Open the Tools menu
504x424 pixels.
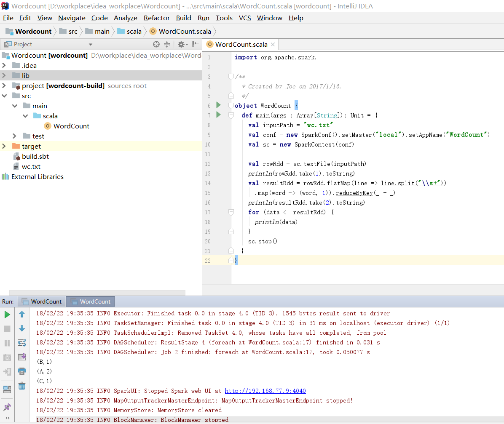click(224, 18)
